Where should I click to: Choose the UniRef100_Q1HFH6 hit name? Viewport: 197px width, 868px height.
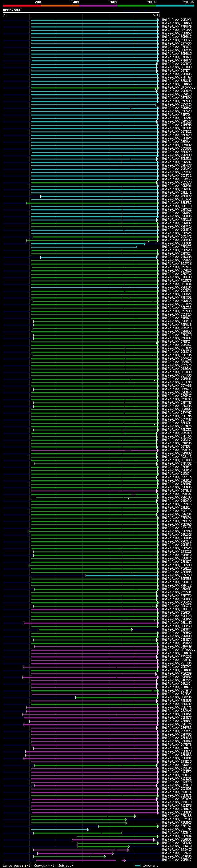point(177,125)
